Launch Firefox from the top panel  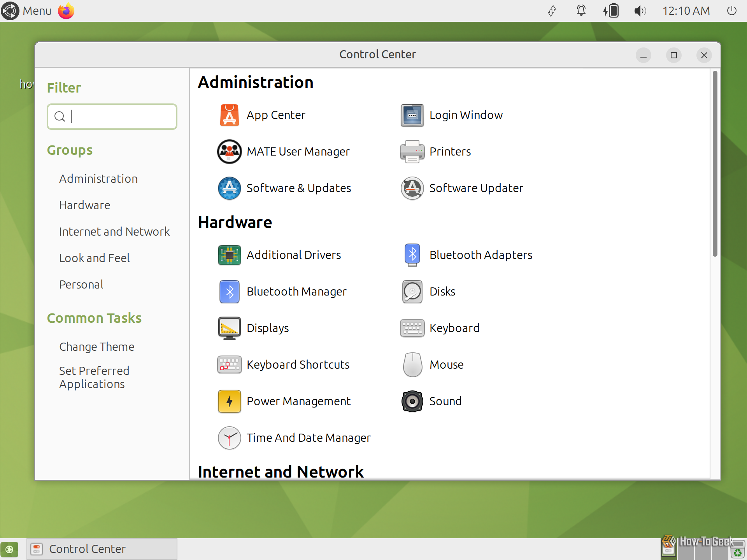(x=66, y=11)
